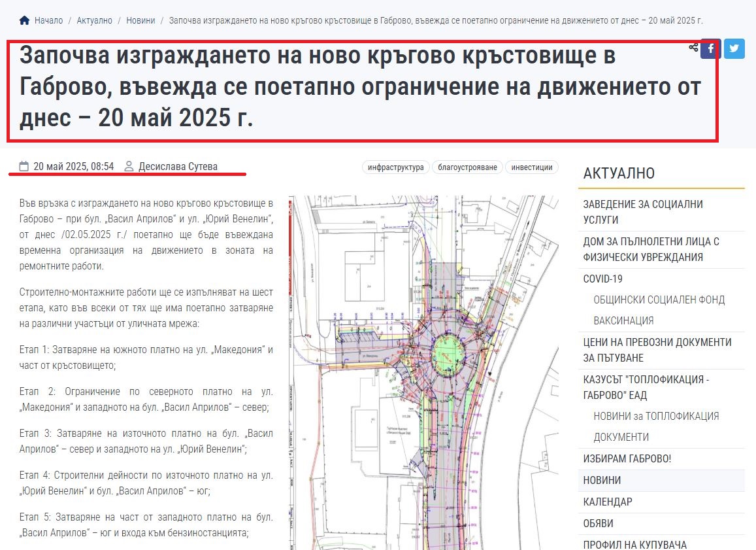Open the roundabout plan image

[423, 373]
